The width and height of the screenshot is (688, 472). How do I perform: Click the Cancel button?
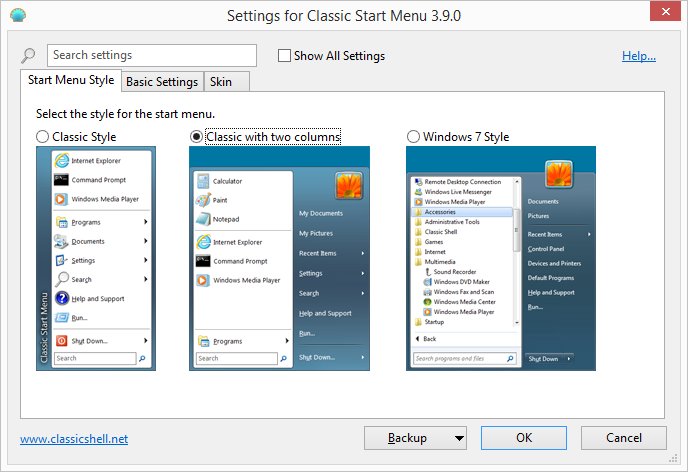pyautogui.click(x=623, y=438)
